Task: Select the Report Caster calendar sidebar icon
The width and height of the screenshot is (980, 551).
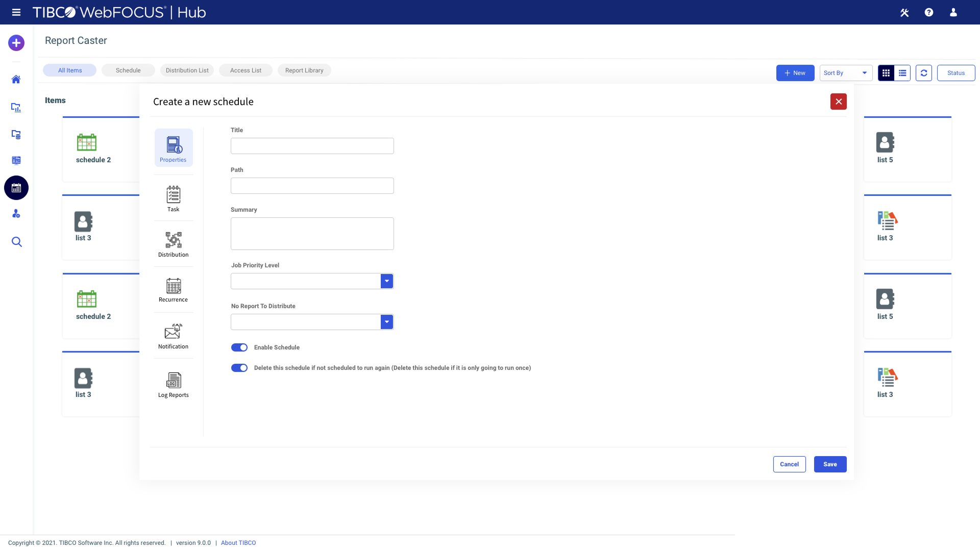Action: click(16, 188)
